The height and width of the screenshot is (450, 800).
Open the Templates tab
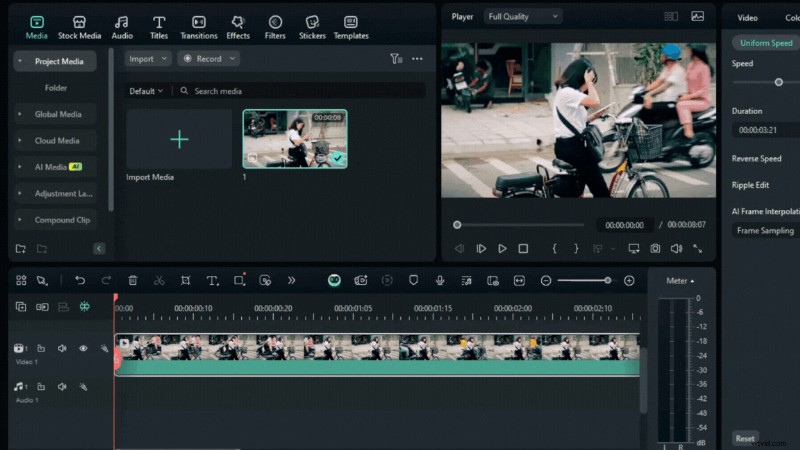[351, 28]
